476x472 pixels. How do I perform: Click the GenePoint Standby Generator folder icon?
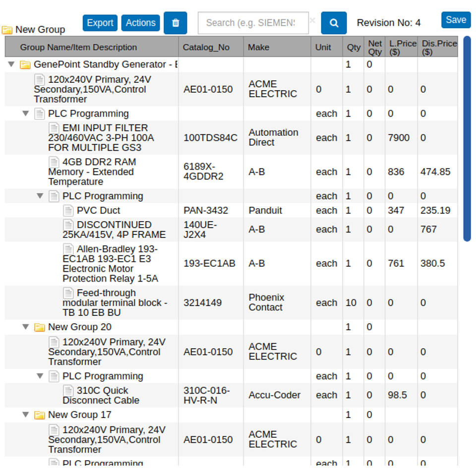pyautogui.click(x=25, y=65)
